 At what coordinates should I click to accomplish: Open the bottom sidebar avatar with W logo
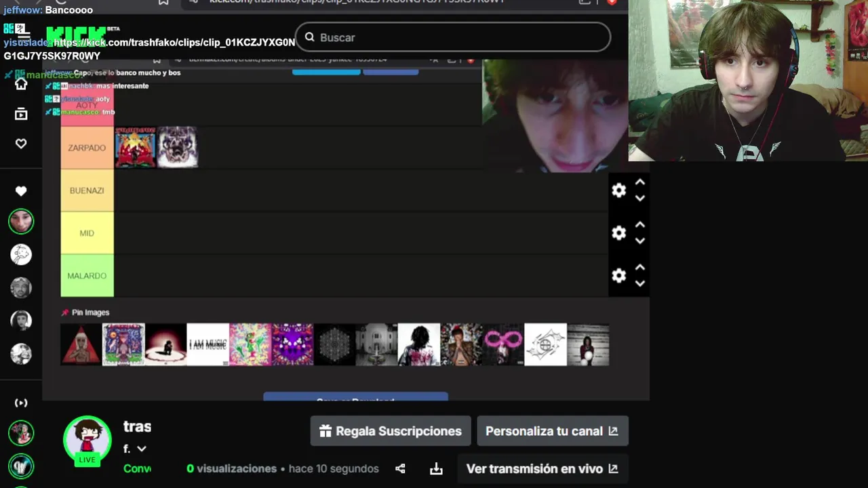click(x=21, y=466)
